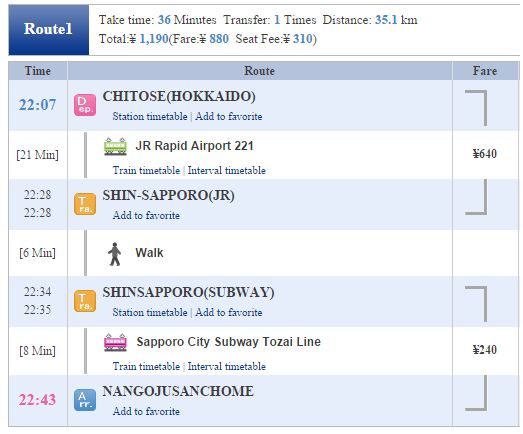523x434 pixels.
Task: Open Interval timetable for Subway Tozai Line
Action: [226, 367]
